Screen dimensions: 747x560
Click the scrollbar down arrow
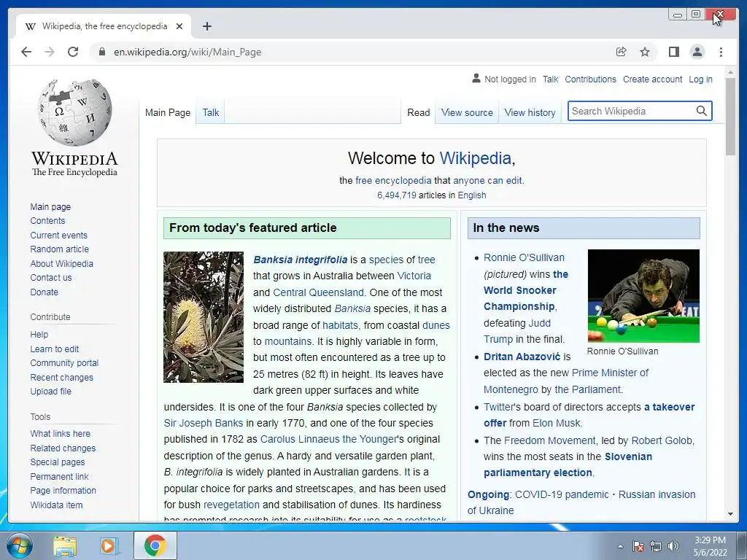tap(730, 514)
